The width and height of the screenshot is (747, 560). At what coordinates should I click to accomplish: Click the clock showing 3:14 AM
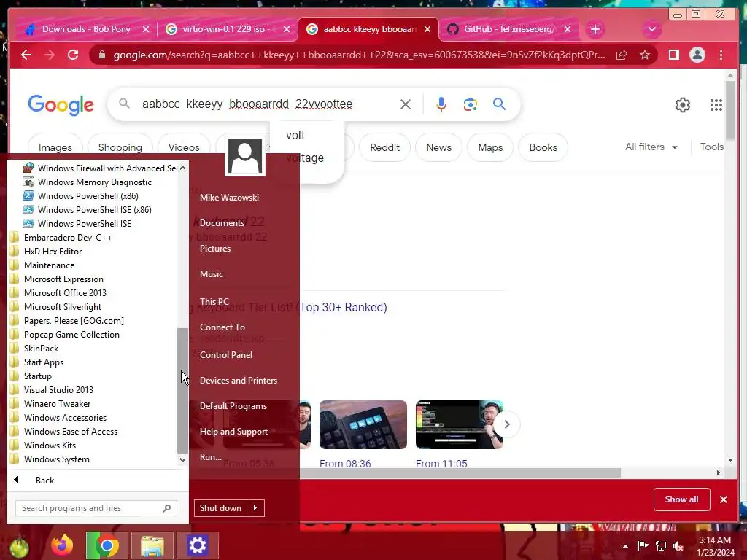[x=715, y=540]
